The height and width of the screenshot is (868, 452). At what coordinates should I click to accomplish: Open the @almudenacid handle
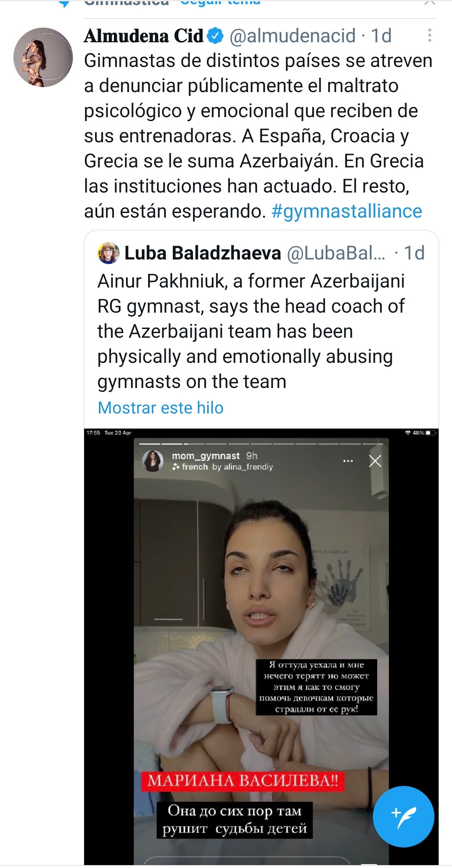pyautogui.click(x=293, y=36)
